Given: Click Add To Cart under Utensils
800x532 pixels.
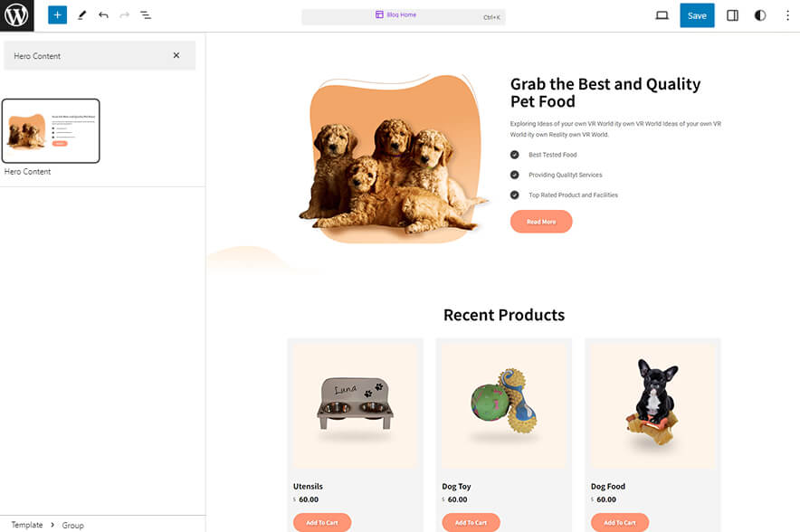Looking at the screenshot, I should click(x=322, y=522).
